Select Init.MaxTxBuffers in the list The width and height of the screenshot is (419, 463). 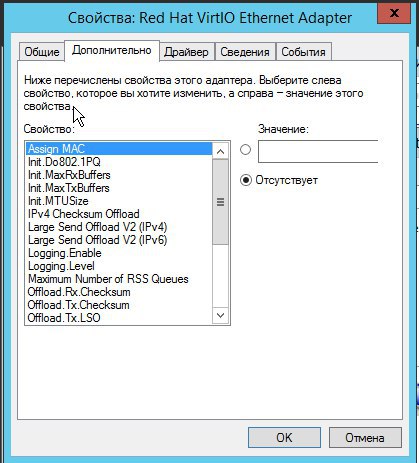(119, 188)
